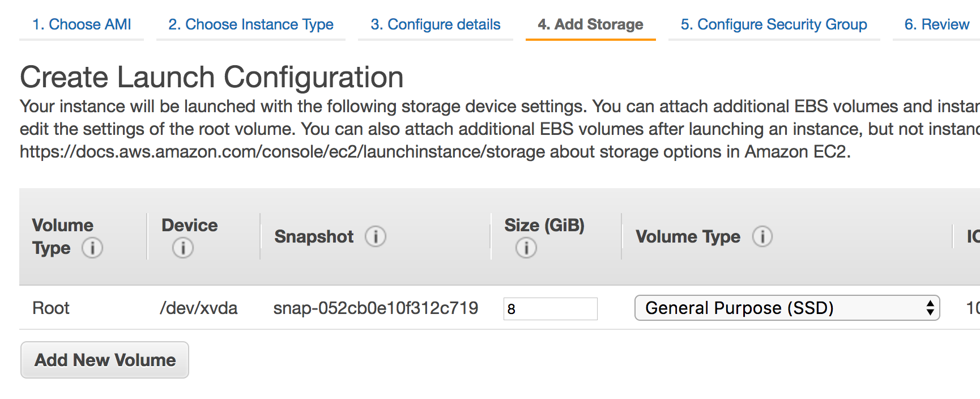Click the snapshot ID snap-052cb0e10f312c719

(x=376, y=308)
